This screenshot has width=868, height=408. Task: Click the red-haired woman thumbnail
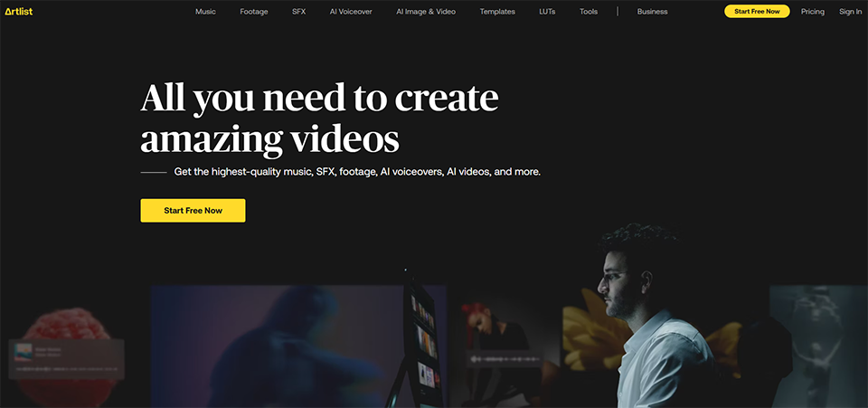484,326
